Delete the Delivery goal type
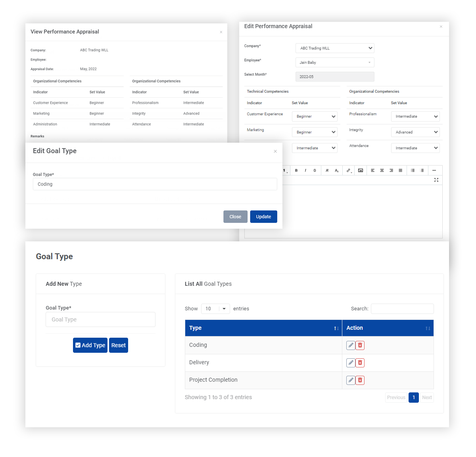The image size is (476, 457). [360, 363]
